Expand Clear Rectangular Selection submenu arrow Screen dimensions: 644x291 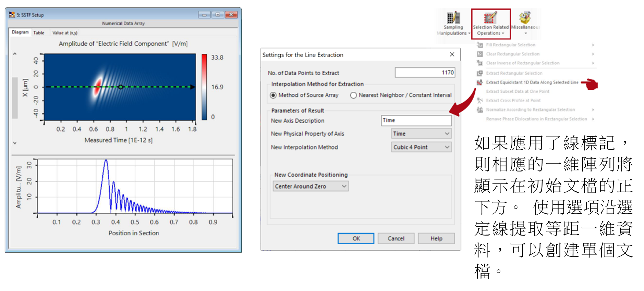coord(593,54)
